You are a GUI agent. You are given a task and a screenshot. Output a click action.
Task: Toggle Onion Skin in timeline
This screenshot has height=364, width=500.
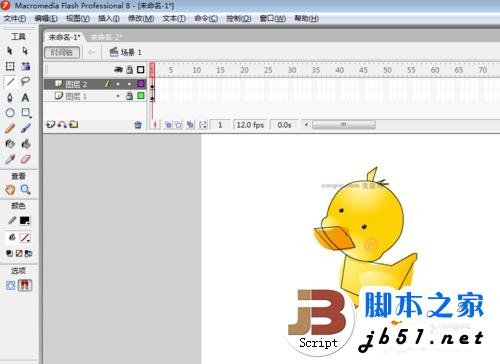168,125
